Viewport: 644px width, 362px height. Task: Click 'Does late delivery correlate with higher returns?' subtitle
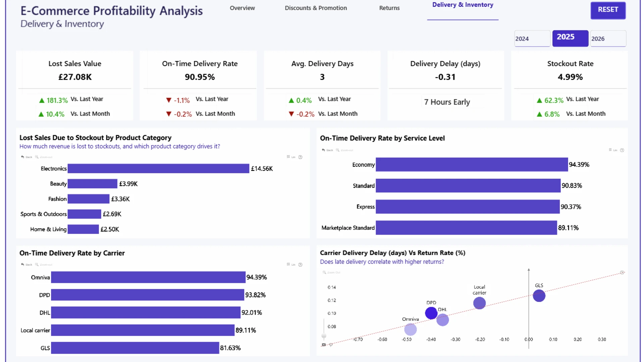[x=382, y=262]
